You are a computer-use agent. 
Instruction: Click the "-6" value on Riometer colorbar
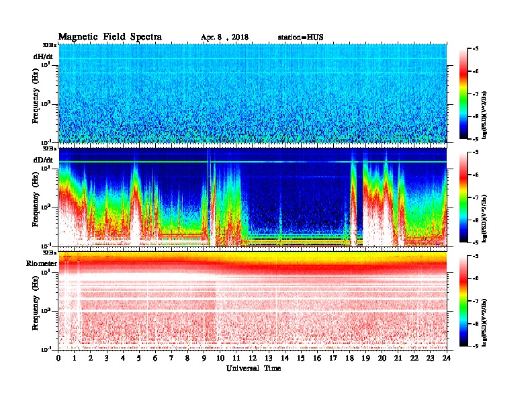click(476, 279)
